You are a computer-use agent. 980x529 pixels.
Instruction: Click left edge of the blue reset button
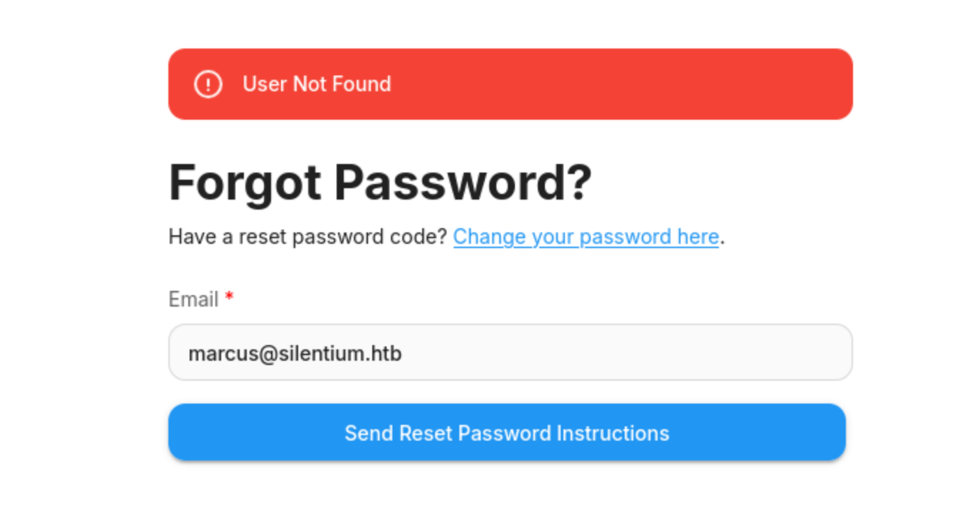[x=187, y=433]
